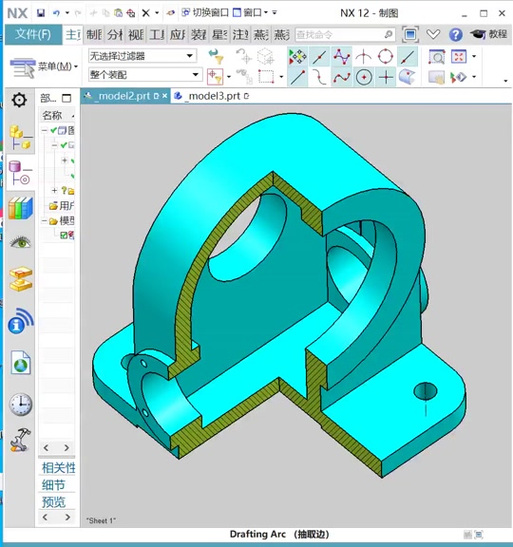Close the _model2.prt tab
Screen dimensions: 513x547
pos(164,96)
